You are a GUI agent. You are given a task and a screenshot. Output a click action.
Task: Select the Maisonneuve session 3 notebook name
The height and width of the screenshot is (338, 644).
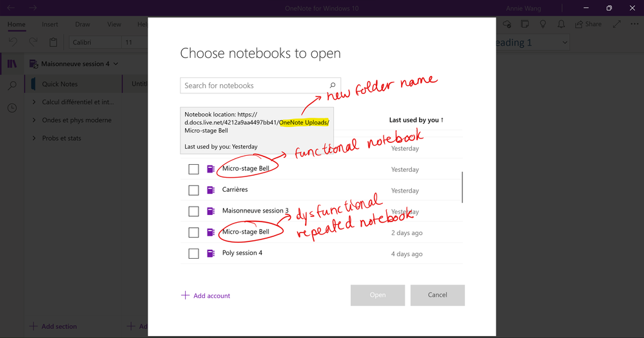point(255,211)
